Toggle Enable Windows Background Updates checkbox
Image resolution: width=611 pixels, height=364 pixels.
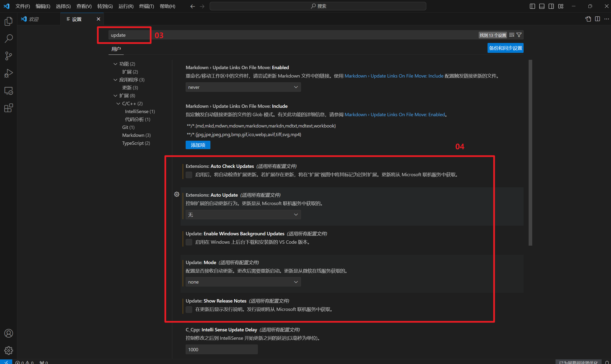[x=189, y=242]
